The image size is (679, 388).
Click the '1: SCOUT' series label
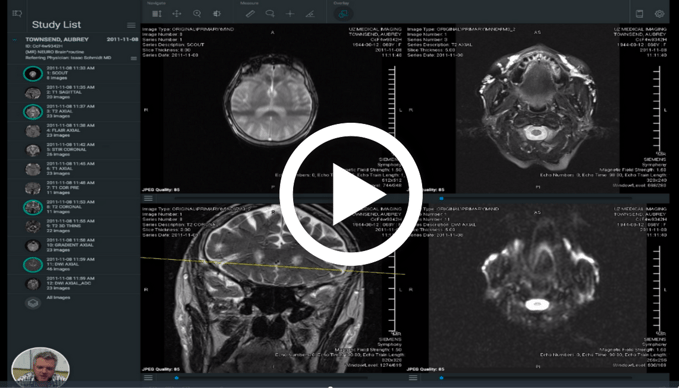57,73
